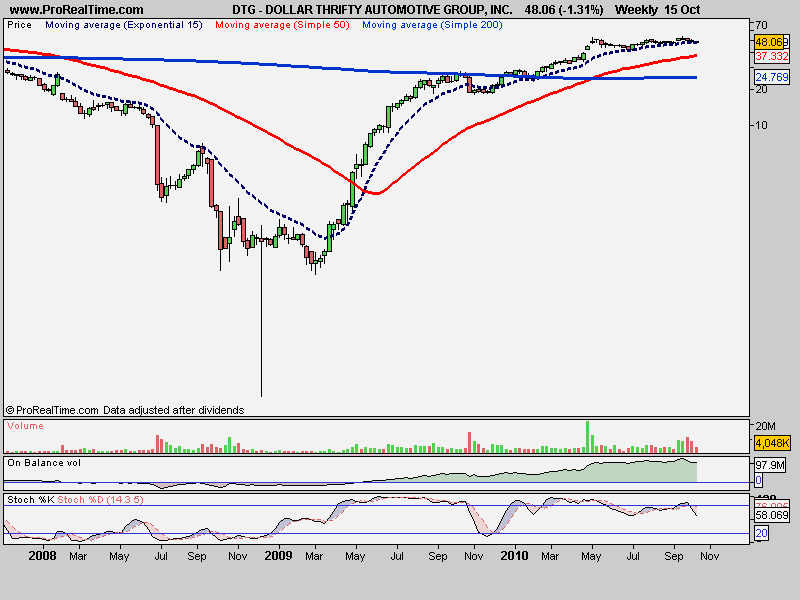Click the red 37.332 moving average value
Viewport: 800px width, 600px height.
771,56
